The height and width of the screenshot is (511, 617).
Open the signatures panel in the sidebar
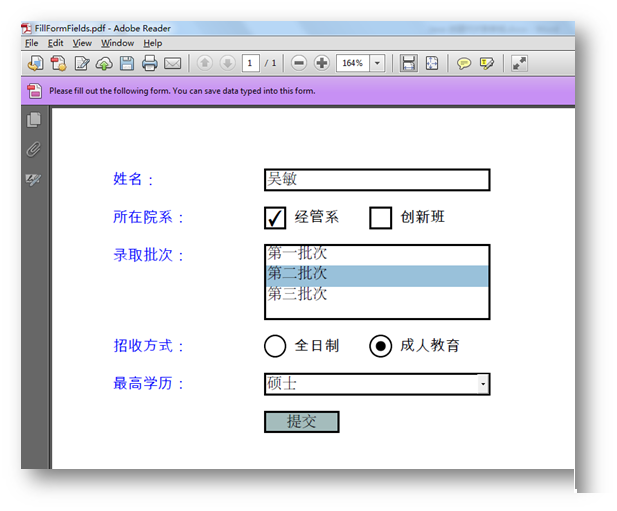point(33,179)
